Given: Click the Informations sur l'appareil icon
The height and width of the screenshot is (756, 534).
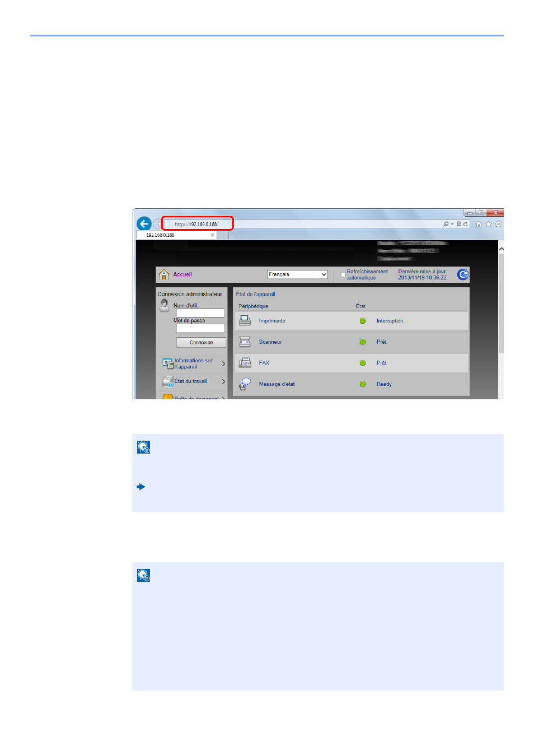Looking at the screenshot, I should click(x=167, y=363).
